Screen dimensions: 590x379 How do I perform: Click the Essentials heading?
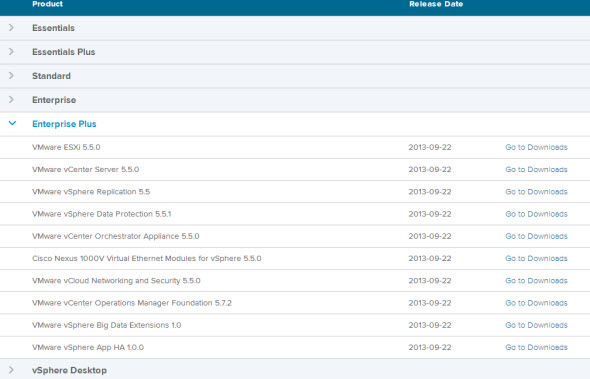click(53, 28)
